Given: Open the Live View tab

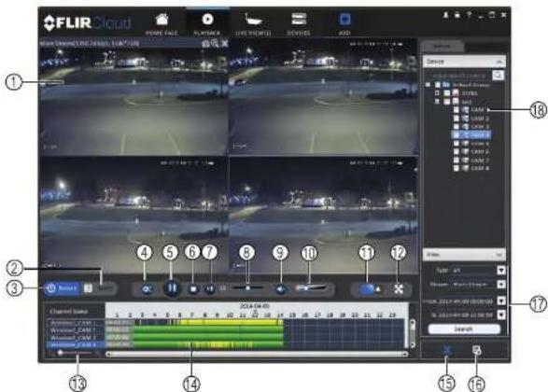Looking at the screenshot, I should point(253,24).
